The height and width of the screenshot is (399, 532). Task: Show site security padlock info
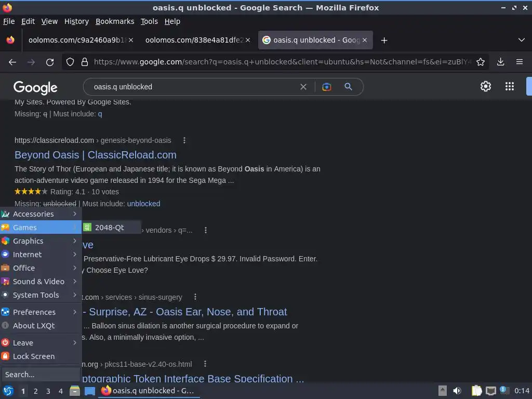pos(85,62)
